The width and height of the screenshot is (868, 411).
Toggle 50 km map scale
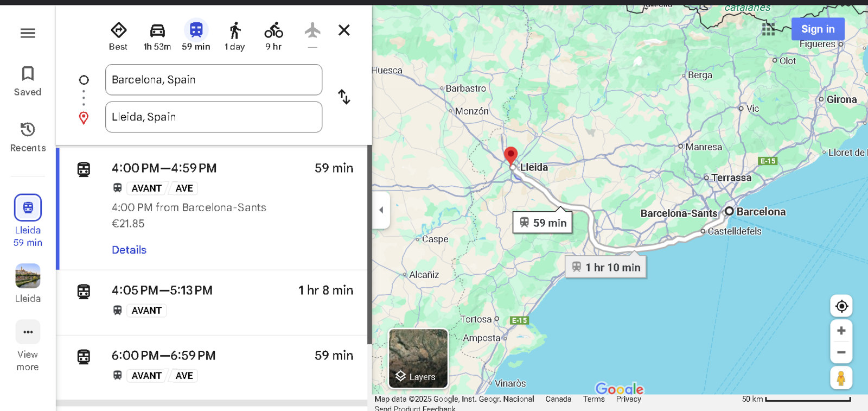(x=796, y=399)
